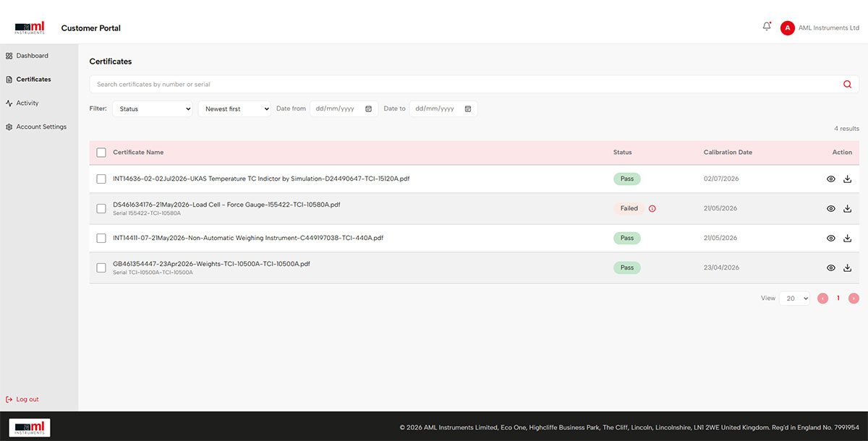Select checkbox for INT14636-02 certificate row
Image resolution: width=868 pixels, height=441 pixels.
pos(101,179)
